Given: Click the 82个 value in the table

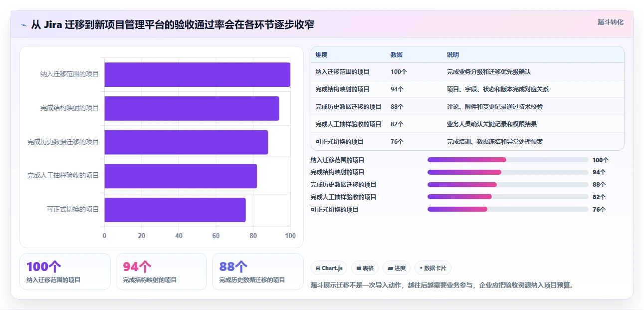Looking at the screenshot, I should pyautogui.click(x=397, y=124).
